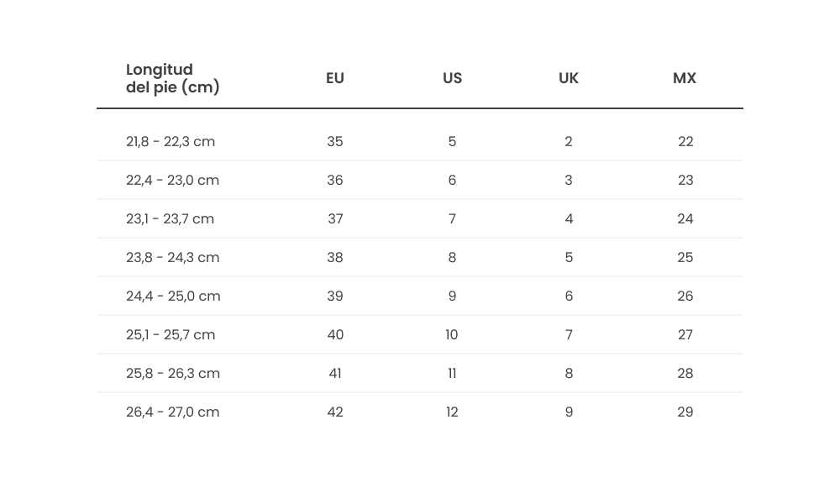Click the Longitud del pie (cm) header
Screen dimensions: 840x504
coord(172,78)
